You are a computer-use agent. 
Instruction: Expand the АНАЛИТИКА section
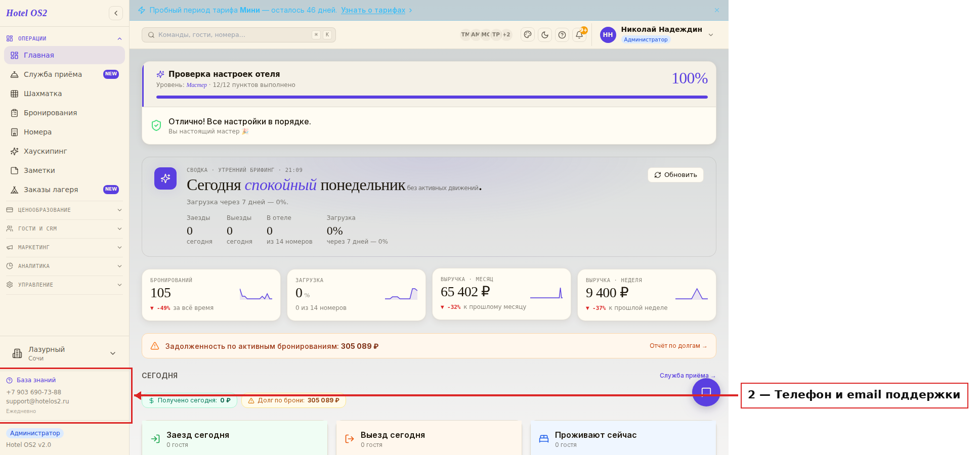point(64,266)
